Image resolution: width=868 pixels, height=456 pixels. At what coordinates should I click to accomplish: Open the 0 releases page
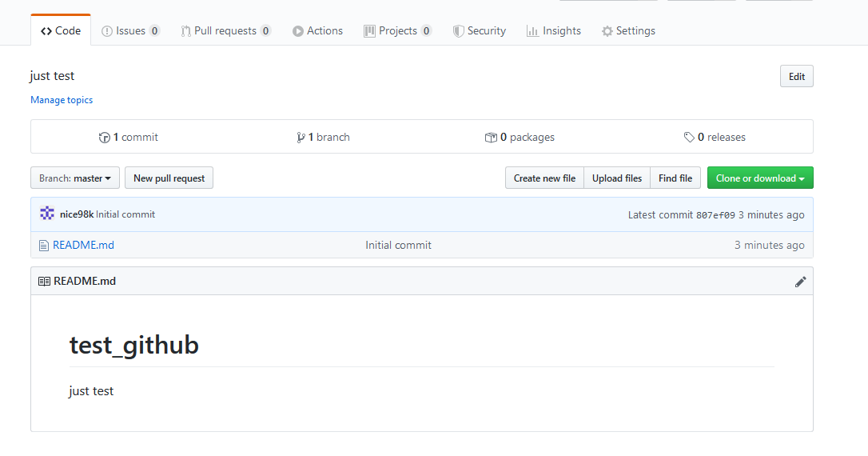[x=715, y=137]
